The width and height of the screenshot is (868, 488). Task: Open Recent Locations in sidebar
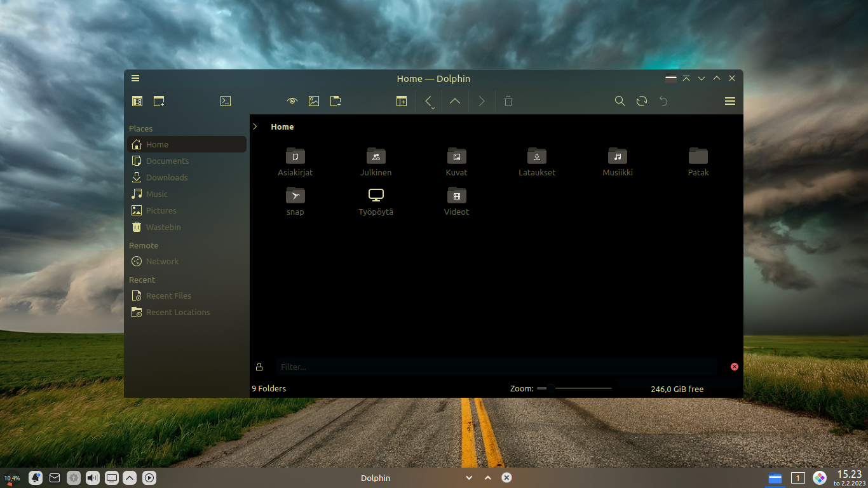pyautogui.click(x=187, y=312)
